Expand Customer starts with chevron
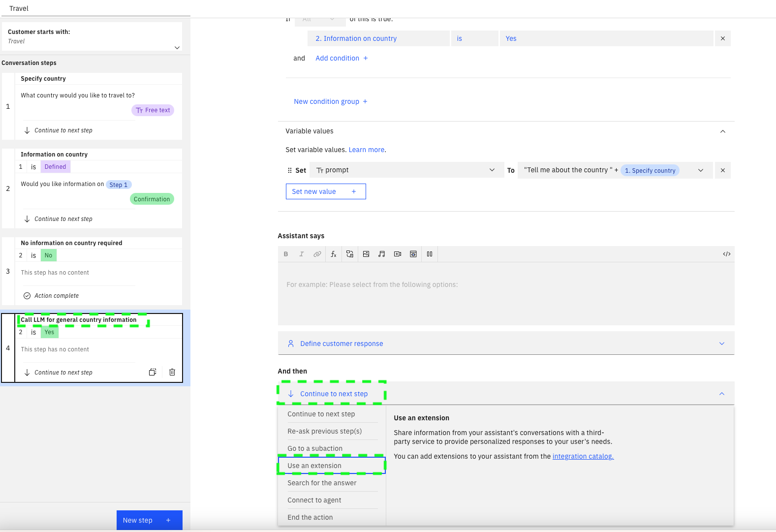Screen dimensions: 776x532 tap(177, 48)
